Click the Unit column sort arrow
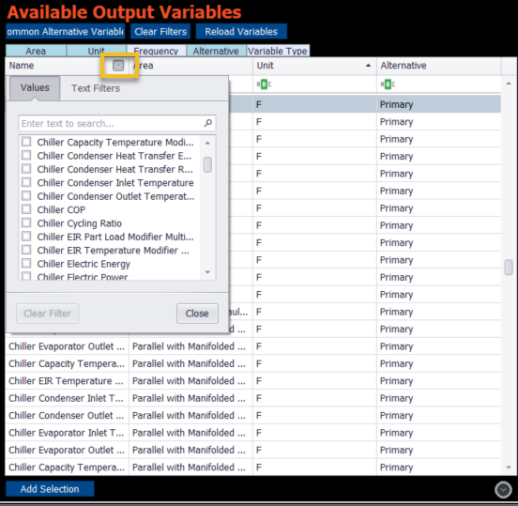The image size is (518, 506). pos(368,65)
